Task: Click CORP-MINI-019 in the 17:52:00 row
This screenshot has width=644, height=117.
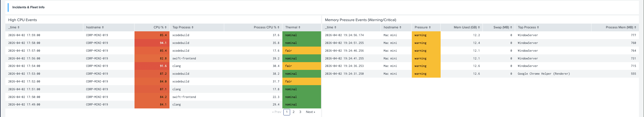Action: pyautogui.click(x=97, y=81)
